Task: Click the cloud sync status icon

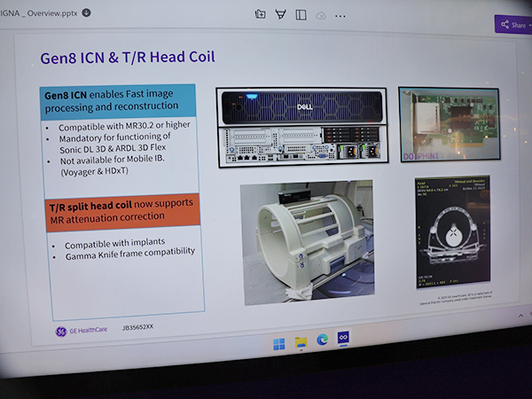Action: (x=321, y=15)
